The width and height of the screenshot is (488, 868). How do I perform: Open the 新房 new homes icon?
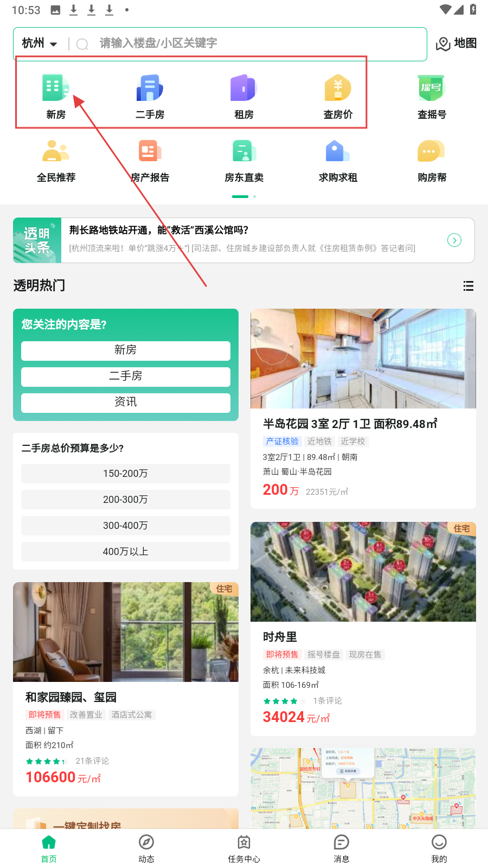click(x=56, y=88)
